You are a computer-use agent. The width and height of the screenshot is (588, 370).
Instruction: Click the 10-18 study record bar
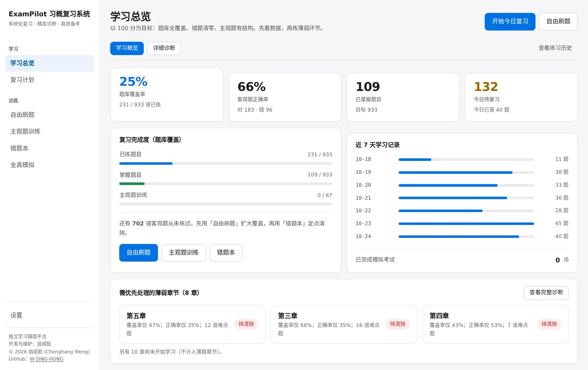[466, 160]
